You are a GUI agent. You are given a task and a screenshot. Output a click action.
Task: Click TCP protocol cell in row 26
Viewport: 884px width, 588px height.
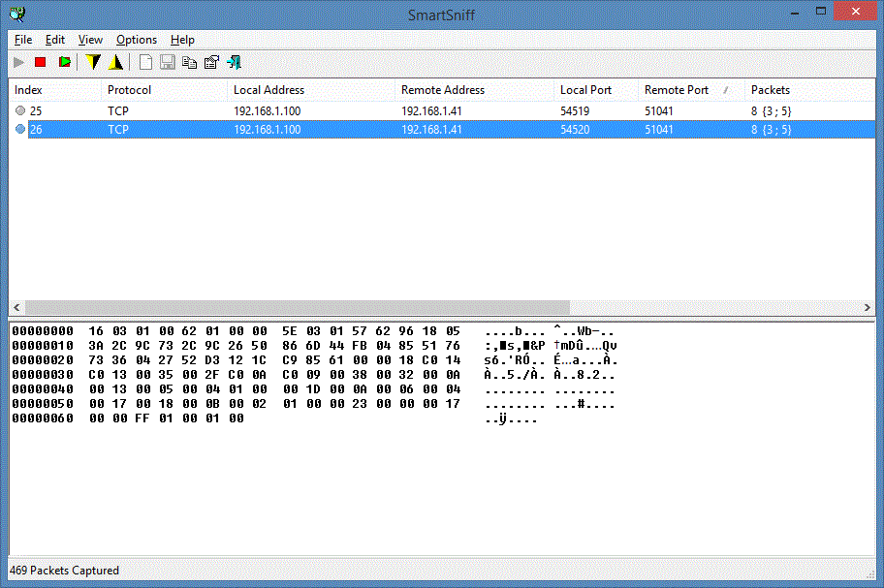click(x=118, y=130)
